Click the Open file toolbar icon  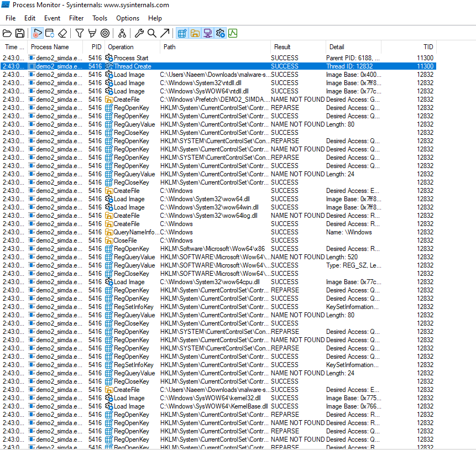coord(7,33)
